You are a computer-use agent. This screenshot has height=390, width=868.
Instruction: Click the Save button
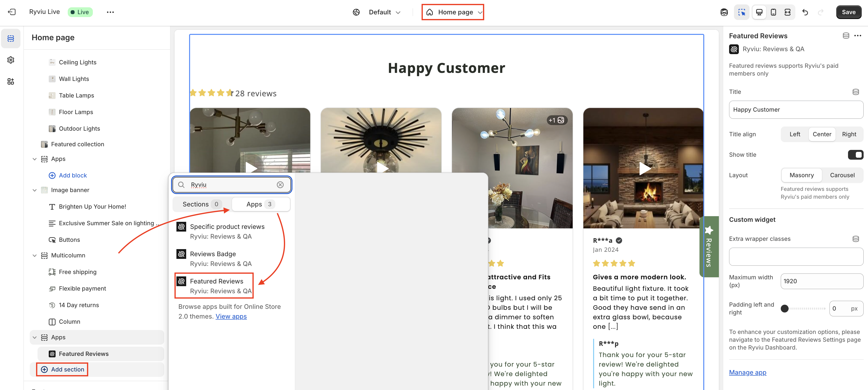coord(849,12)
